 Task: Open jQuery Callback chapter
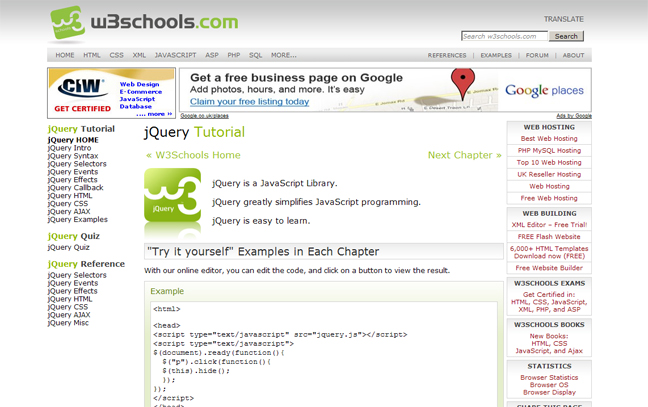(x=76, y=188)
